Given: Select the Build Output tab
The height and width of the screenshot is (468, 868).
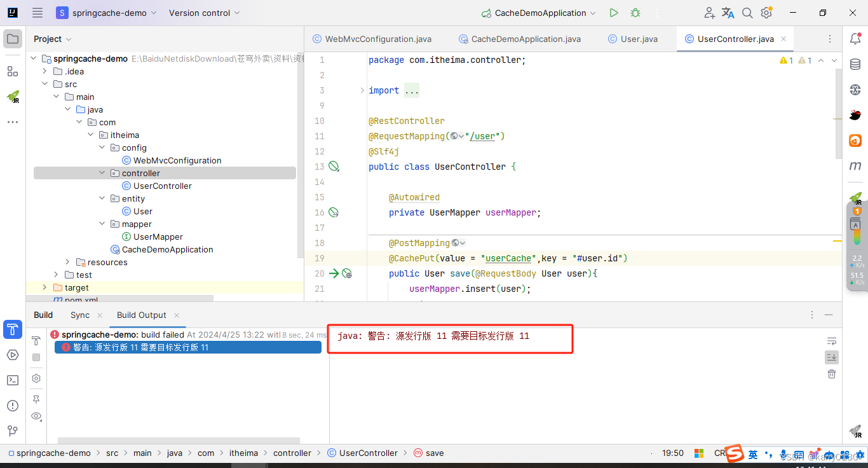Looking at the screenshot, I should (x=142, y=315).
